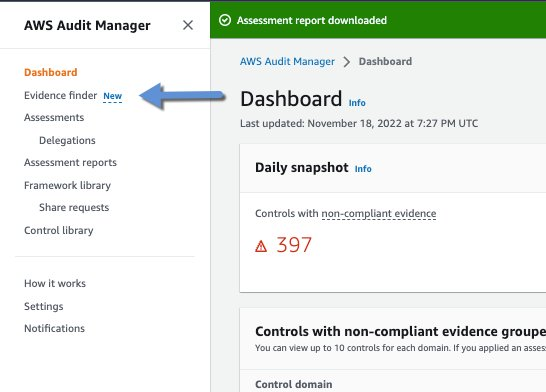
Task: Open Delegations under Assessments
Action: 67,140
